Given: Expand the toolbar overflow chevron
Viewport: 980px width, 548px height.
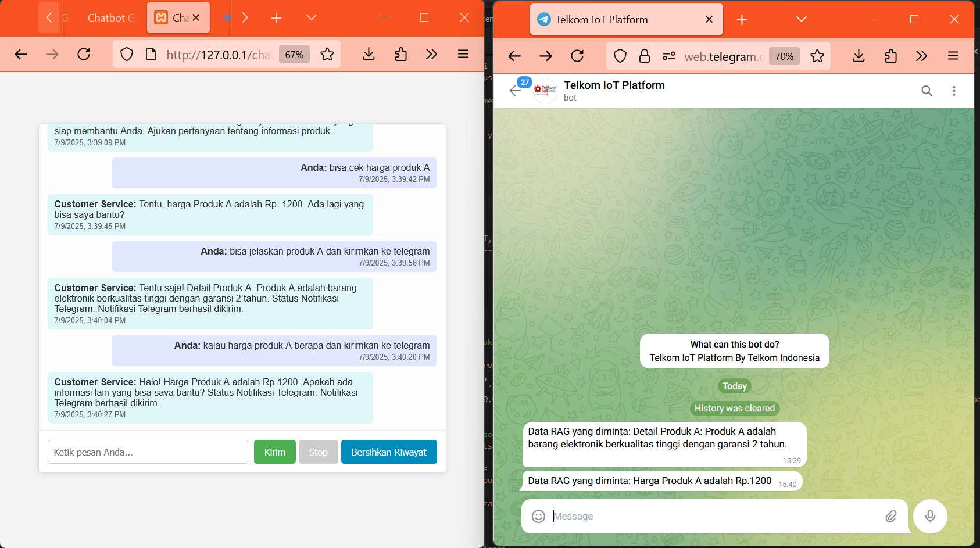Looking at the screenshot, I should tap(431, 54).
